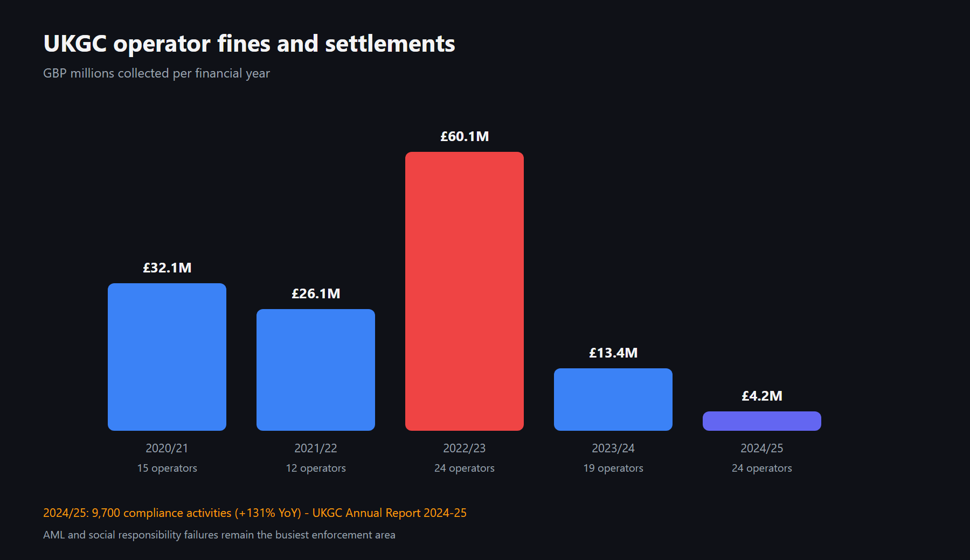Click the £60.1M value label
970x560 pixels.
tap(465, 136)
